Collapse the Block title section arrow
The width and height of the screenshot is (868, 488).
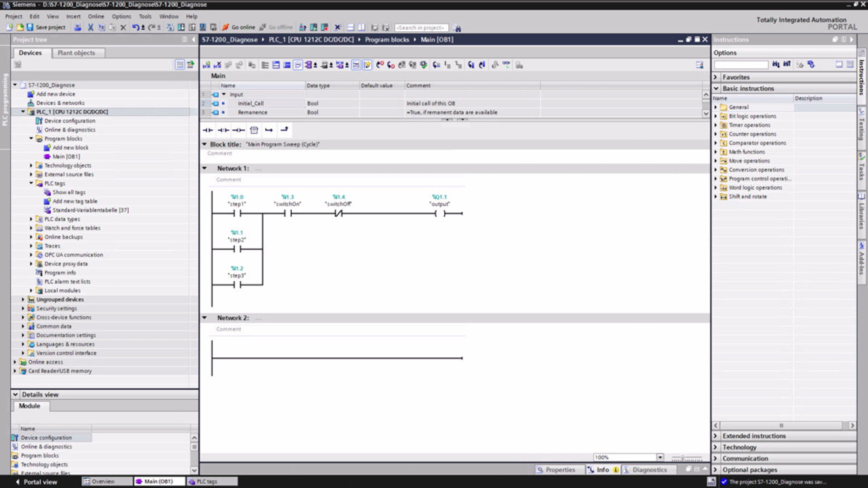[205, 144]
